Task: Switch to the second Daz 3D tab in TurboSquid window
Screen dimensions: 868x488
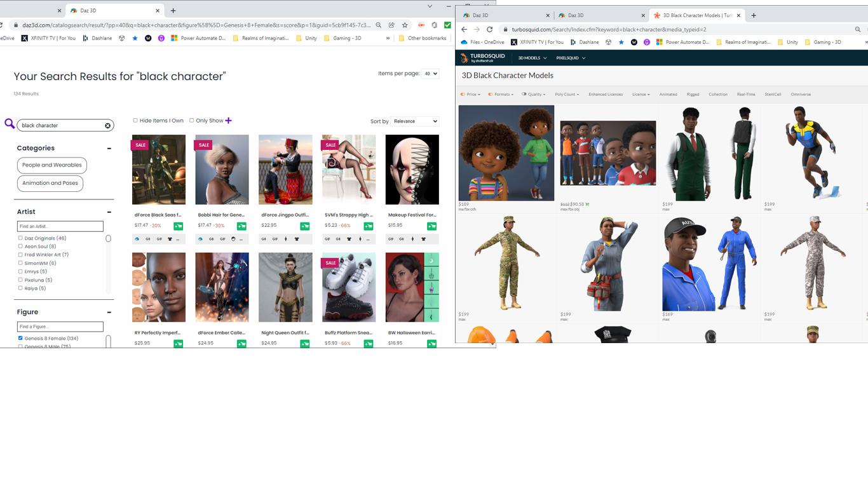Action: tap(600, 15)
